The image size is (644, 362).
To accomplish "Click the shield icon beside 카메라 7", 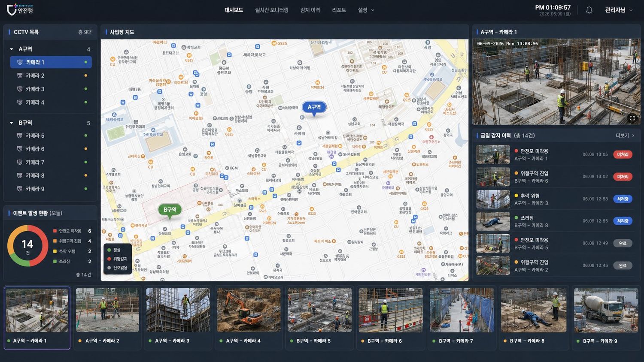I will click(20, 162).
